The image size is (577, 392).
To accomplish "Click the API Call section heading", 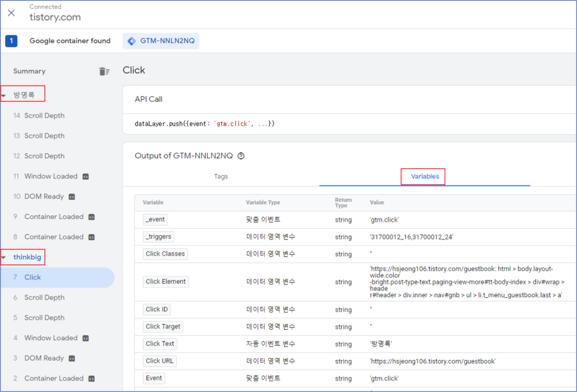I will (x=149, y=99).
